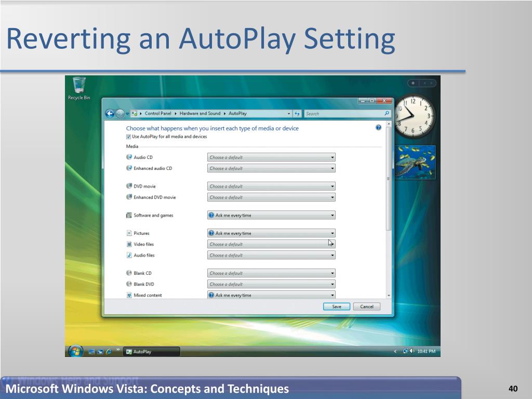Viewport: 532px width, 399px height.
Task: Click the DVD movie icon
Action: pyautogui.click(x=129, y=186)
